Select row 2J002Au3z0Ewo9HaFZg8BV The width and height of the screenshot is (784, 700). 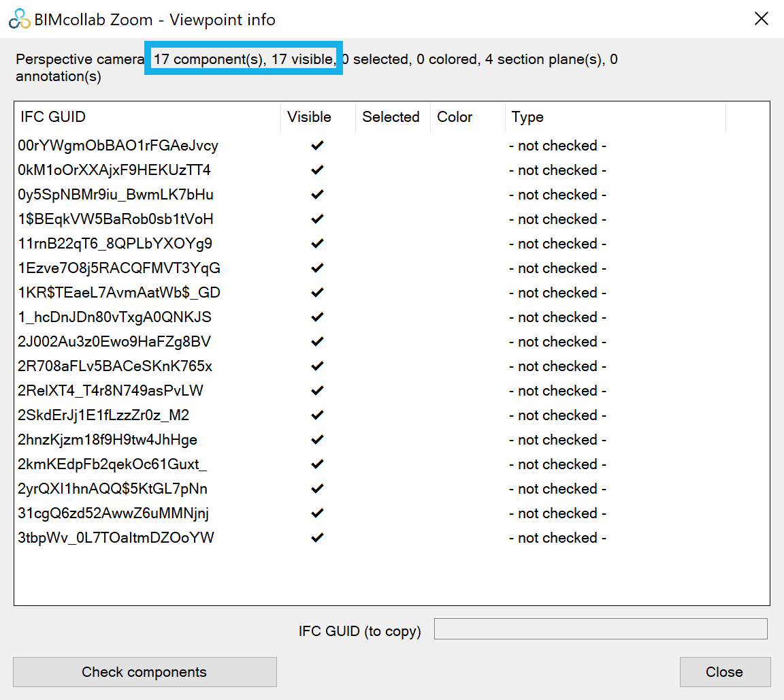click(392, 342)
